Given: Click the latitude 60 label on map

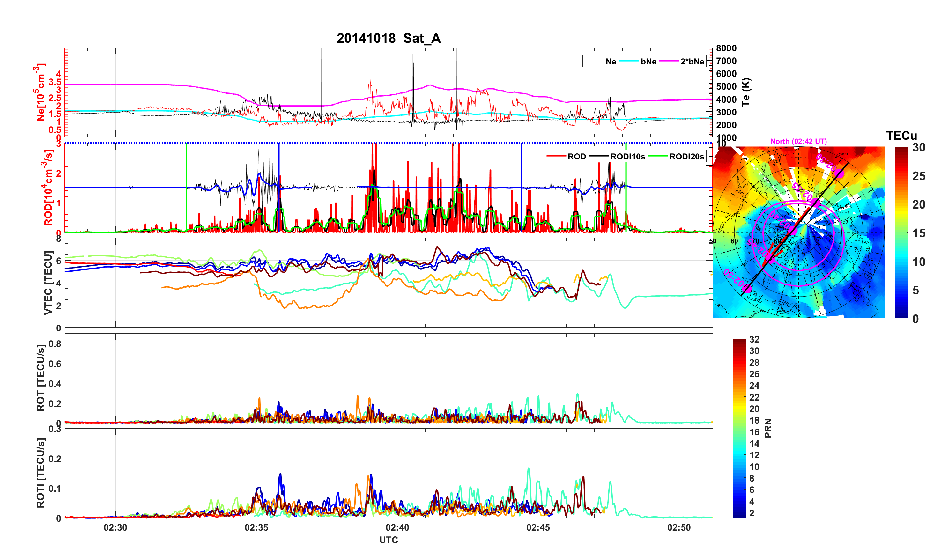Looking at the screenshot, I should pyautogui.click(x=734, y=241).
